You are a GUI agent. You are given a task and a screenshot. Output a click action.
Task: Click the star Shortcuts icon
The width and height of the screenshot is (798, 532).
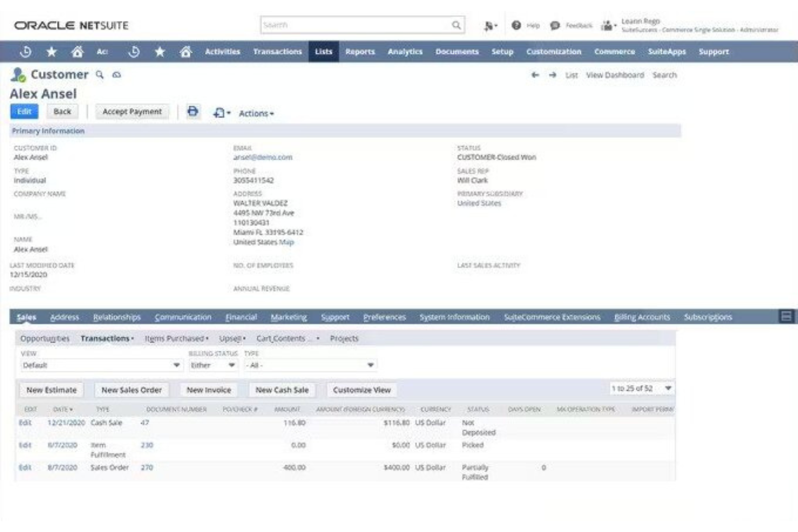coord(51,51)
